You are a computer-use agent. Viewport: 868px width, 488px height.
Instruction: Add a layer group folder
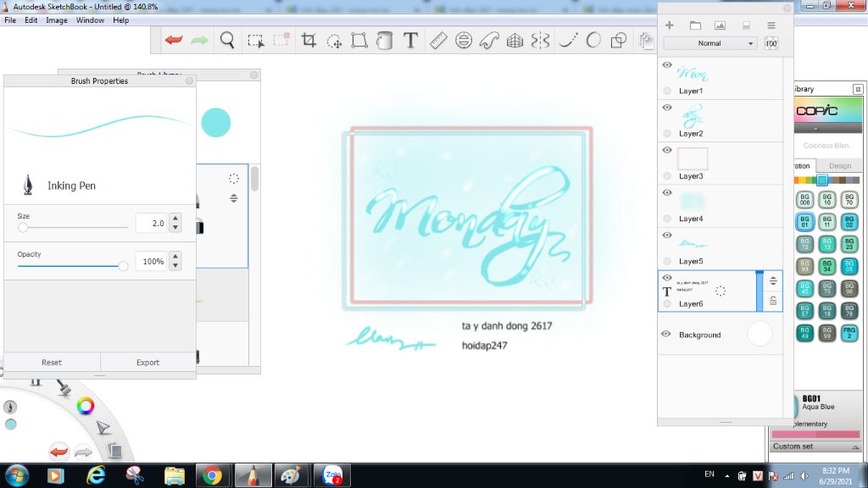(695, 25)
